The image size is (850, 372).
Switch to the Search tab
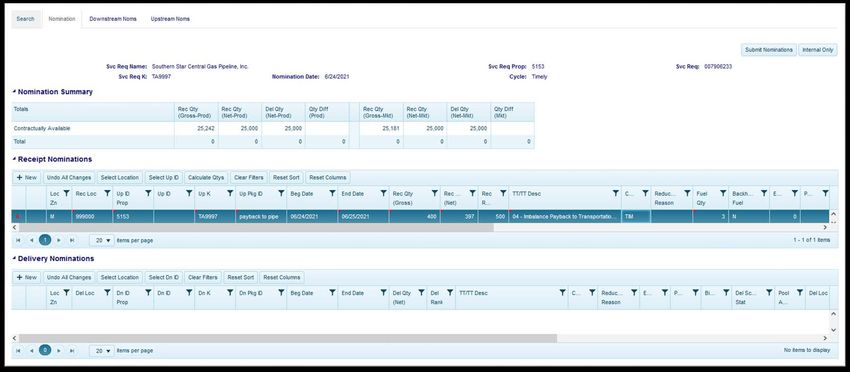25,19
